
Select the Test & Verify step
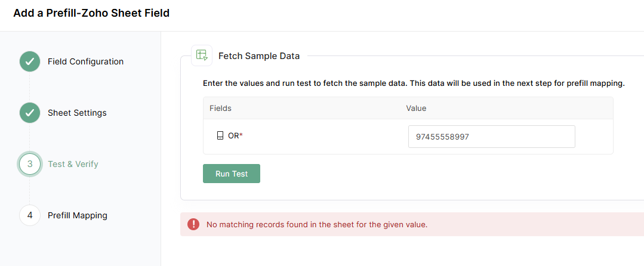(x=73, y=164)
